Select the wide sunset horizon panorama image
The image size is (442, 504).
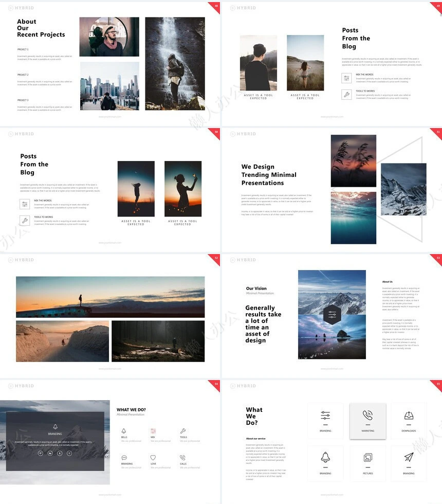(110, 297)
